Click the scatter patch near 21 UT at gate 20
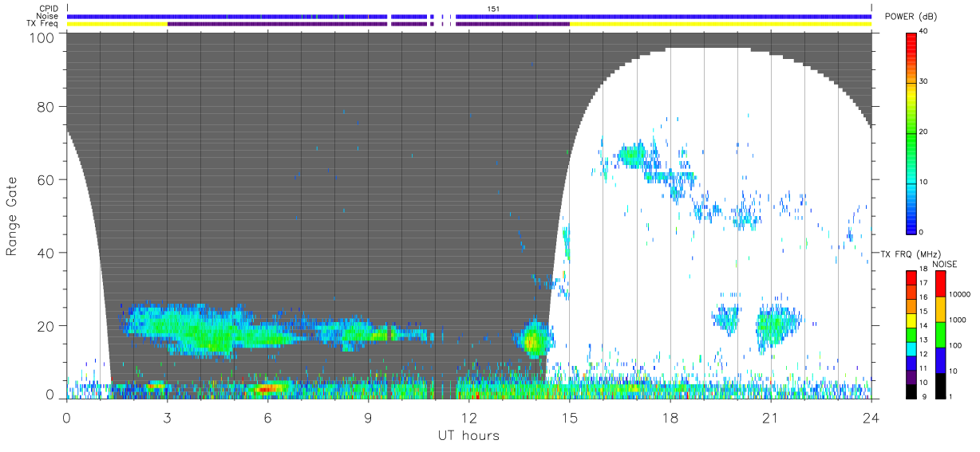 click(777, 325)
